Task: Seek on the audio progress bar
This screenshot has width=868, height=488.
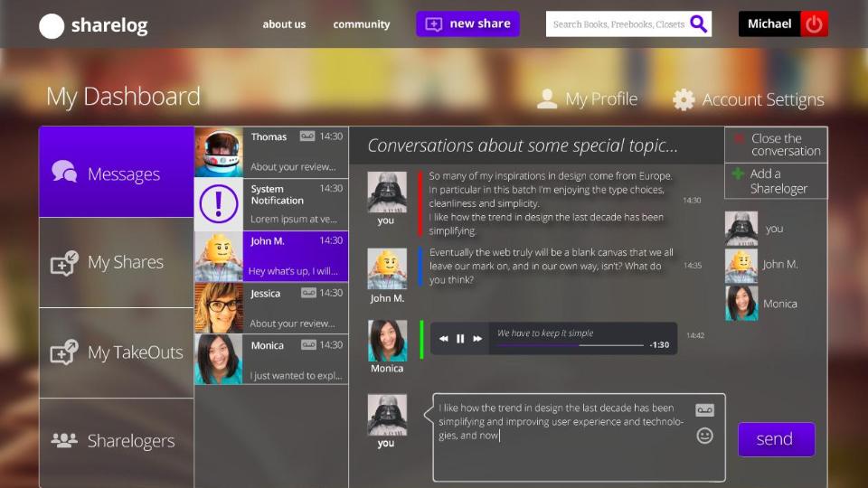Action: pos(570,345)
